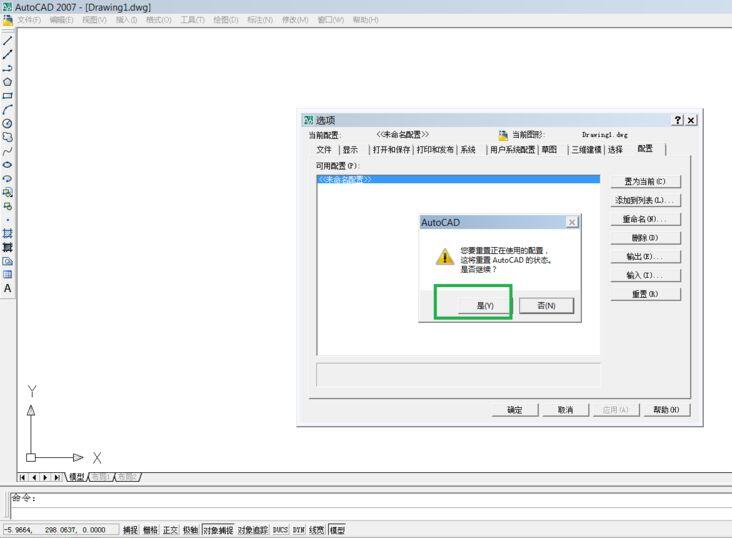Open the 编辑(E) menu

[62, 20]
